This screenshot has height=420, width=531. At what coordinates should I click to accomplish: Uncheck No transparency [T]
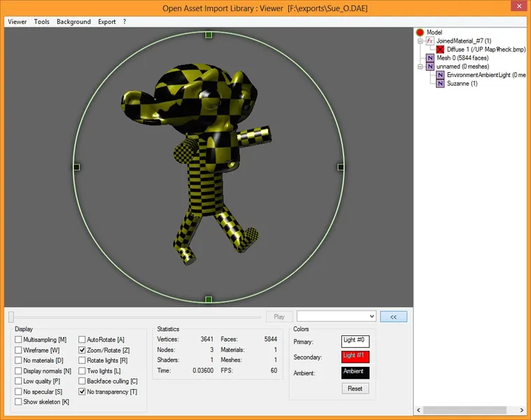click(x=82, y=391)
